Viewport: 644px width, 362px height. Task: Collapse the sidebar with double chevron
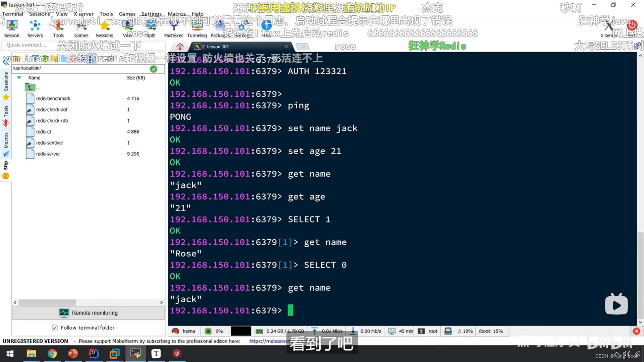click(6, 61)
